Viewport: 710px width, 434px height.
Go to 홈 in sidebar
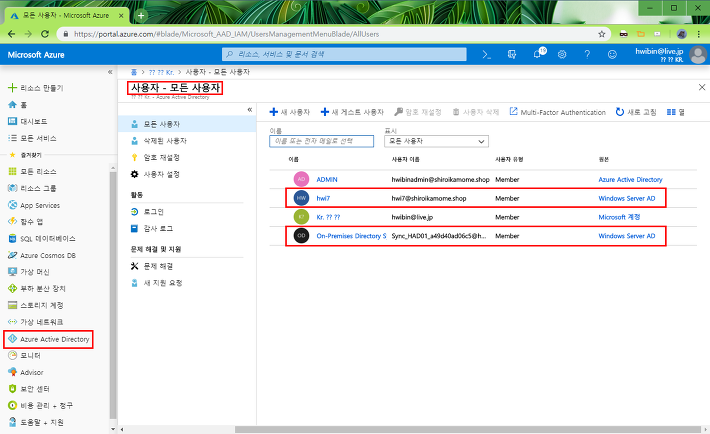click(18, 105)
